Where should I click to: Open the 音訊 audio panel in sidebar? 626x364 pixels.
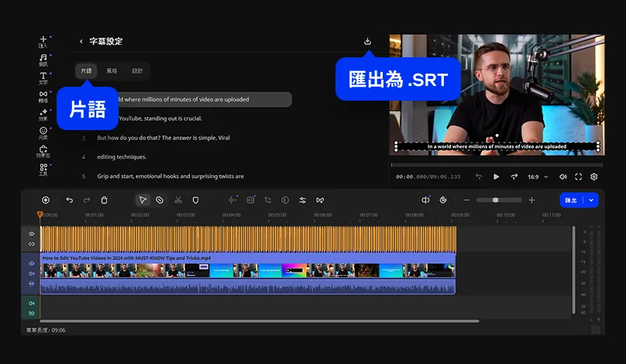(43, 60)
